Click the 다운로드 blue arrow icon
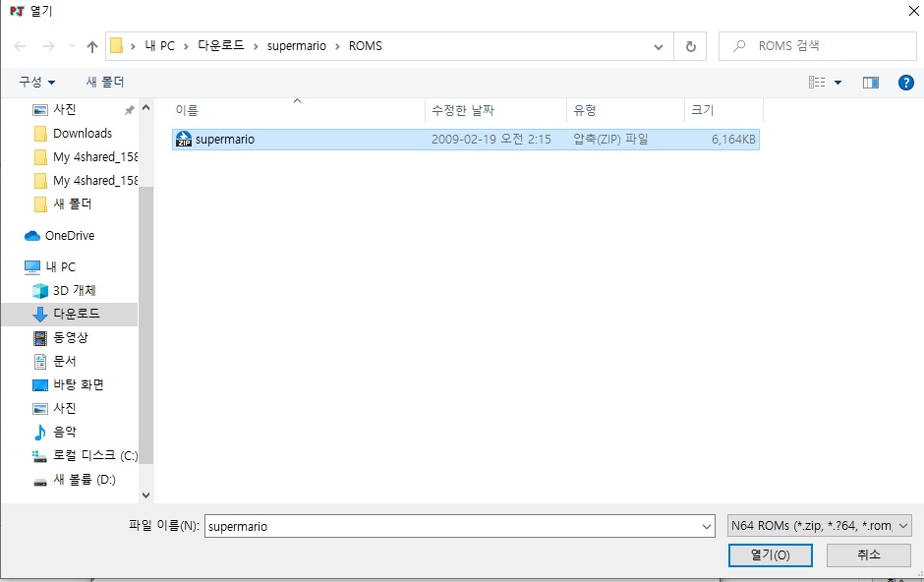Screen dimensions: 924x582 click(x=40, y=315)
